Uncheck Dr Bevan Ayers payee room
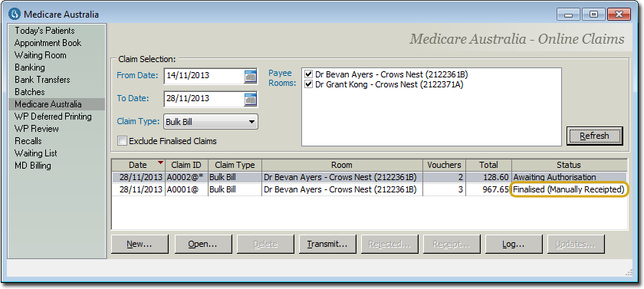This screenshot has height=289, width=644. [308, 74]
